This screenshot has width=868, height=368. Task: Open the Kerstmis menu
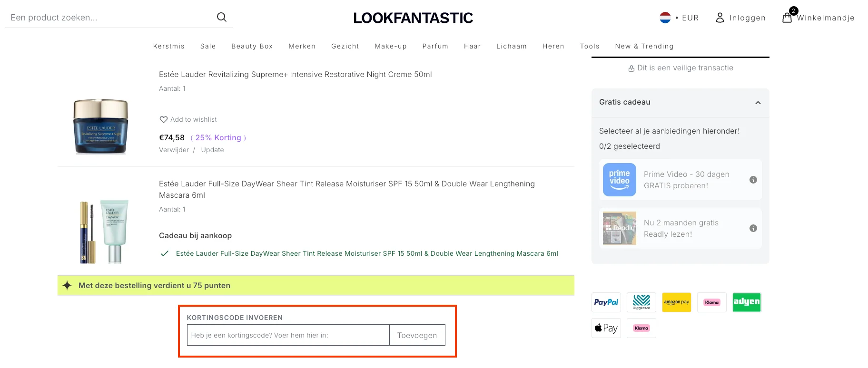coord(169,46)
